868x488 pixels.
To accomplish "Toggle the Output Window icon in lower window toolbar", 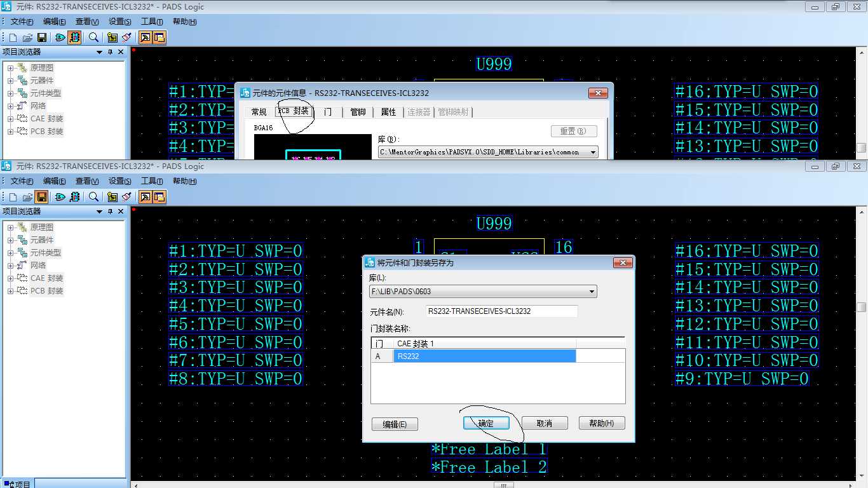I will tap(146, 197).
